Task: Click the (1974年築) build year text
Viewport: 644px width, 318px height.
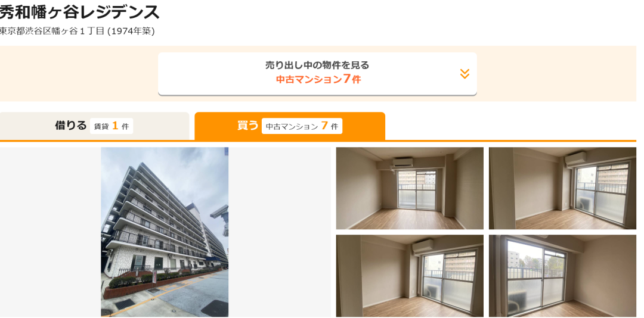Action: [131, 32]
